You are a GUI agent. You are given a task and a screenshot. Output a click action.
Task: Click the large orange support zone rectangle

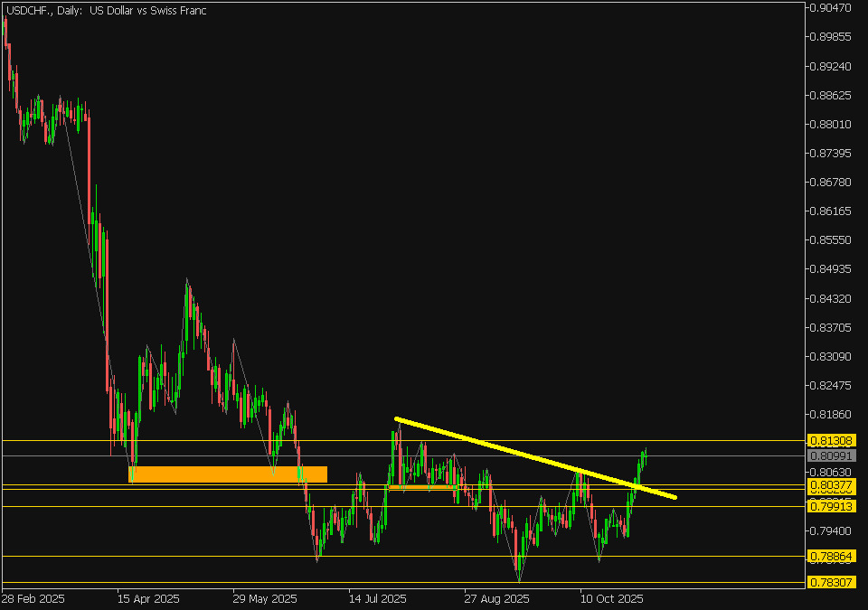click(227, 474)
